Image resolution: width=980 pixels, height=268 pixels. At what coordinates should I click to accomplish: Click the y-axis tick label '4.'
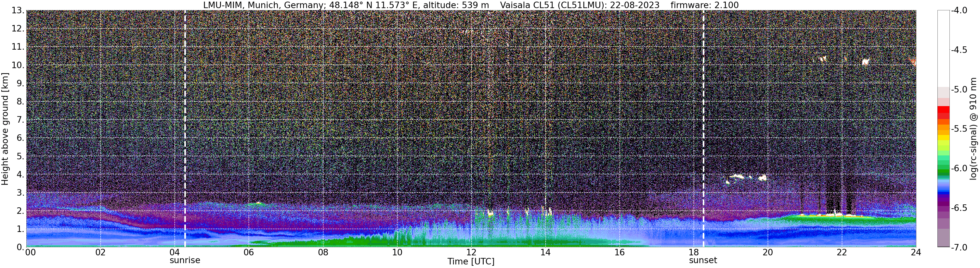[20, 174]
